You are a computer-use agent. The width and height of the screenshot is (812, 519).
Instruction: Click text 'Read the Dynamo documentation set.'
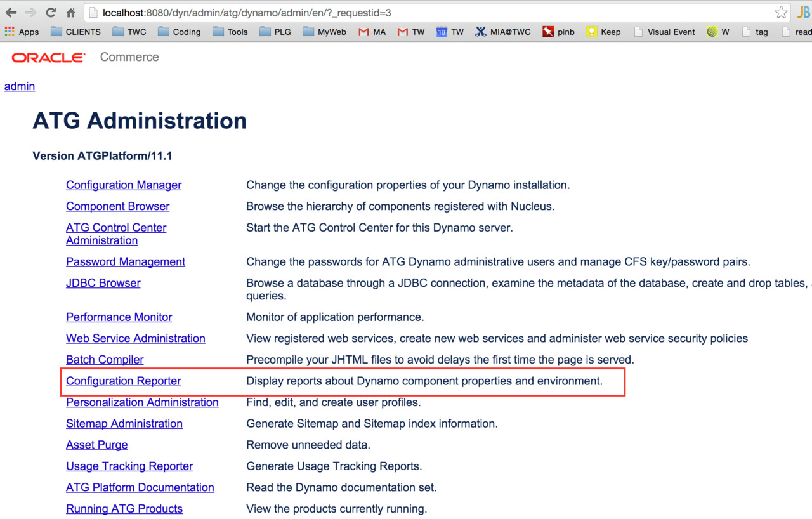341,487
